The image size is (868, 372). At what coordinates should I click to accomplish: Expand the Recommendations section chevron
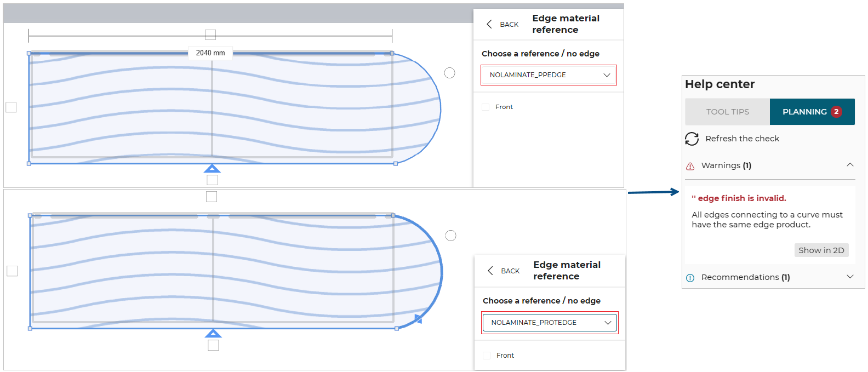850,277
